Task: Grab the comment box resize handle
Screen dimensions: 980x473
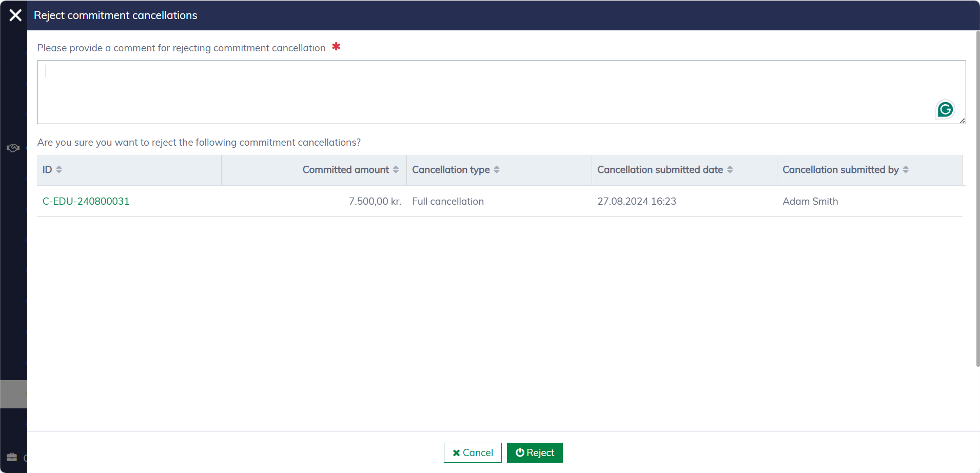Action: (x=963, y=121)
